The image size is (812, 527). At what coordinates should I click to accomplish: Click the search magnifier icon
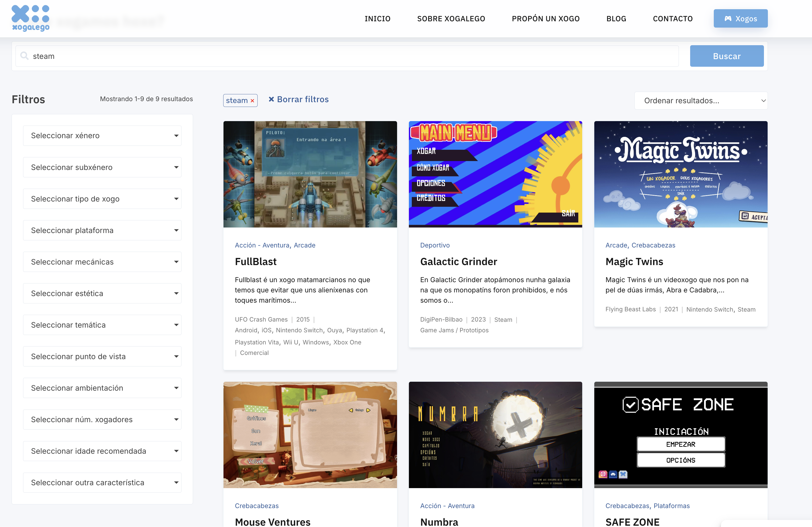click(24, 56)
